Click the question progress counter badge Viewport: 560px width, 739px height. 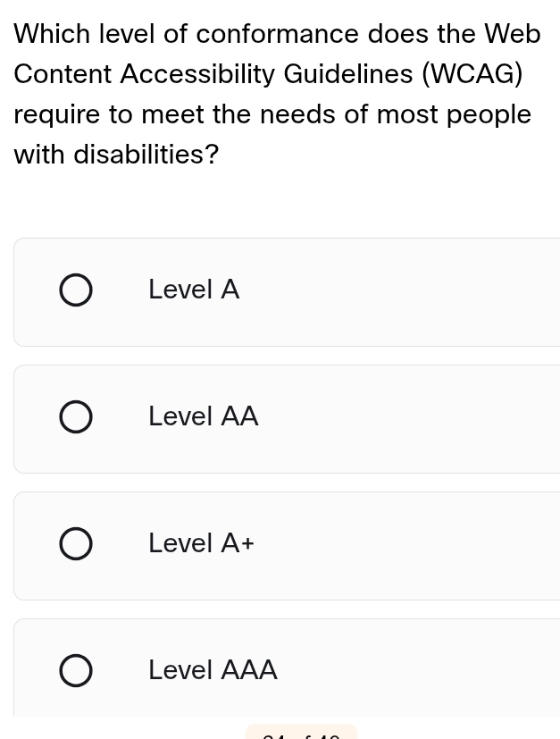(301, 733)
